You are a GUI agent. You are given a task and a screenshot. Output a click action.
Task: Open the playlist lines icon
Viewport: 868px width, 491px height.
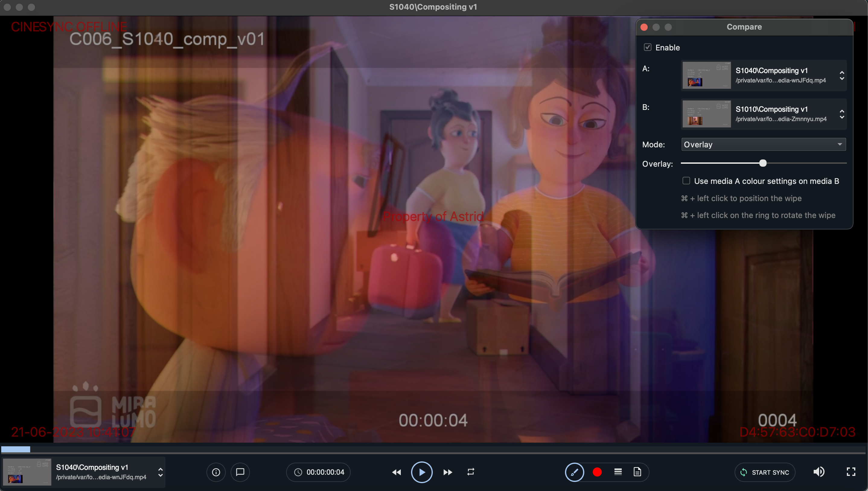tap(618, 472)
